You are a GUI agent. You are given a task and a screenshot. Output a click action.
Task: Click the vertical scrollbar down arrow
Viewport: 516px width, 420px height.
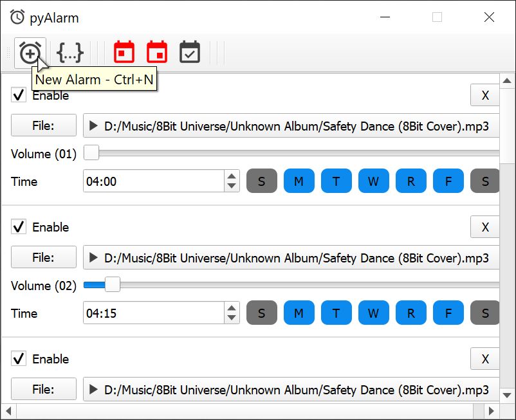(507, 395)
